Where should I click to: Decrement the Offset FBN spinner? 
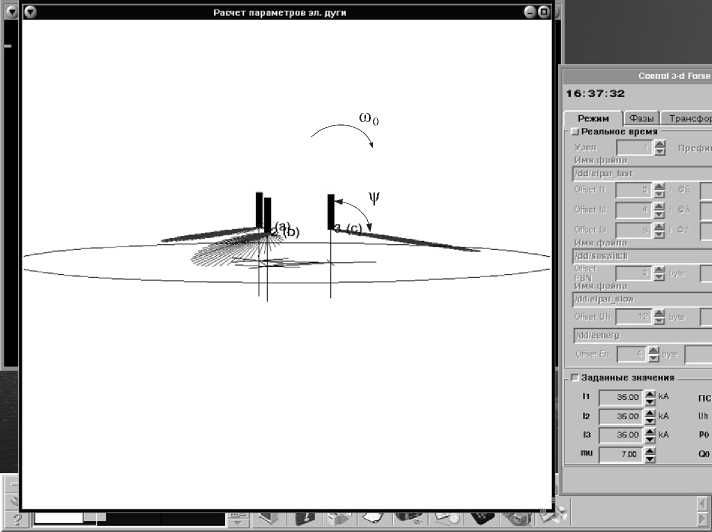(x=659, y=277)
